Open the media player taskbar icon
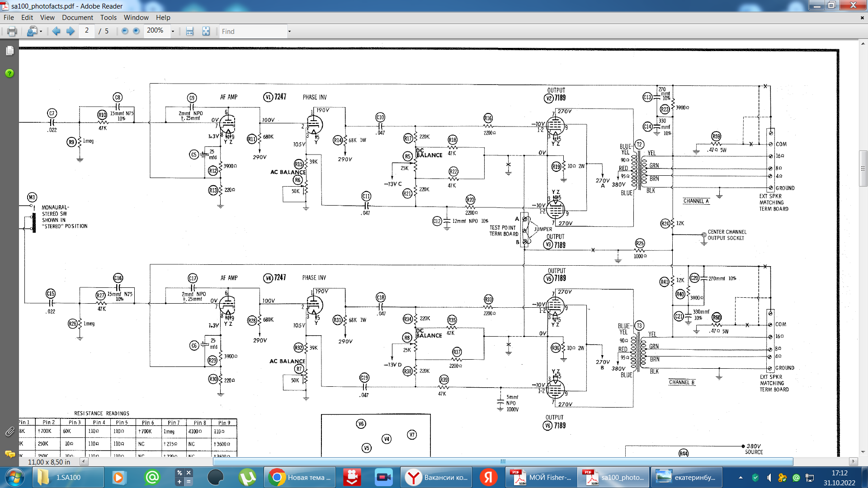Image resolution: width=868 pixels, height=488 pixels. pyautogui.click(x=118, y=477)
